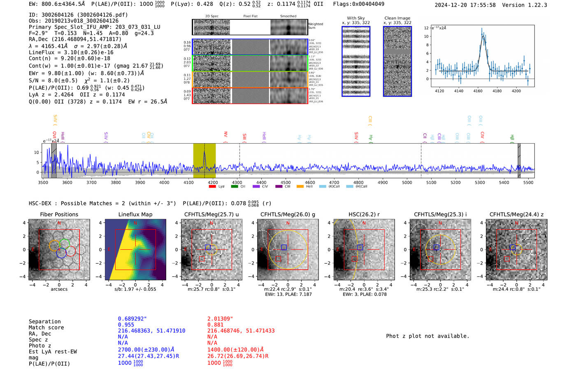Click the (H)CaII legend swatch
Screen dimensions: 576x392
pos(350,187)
